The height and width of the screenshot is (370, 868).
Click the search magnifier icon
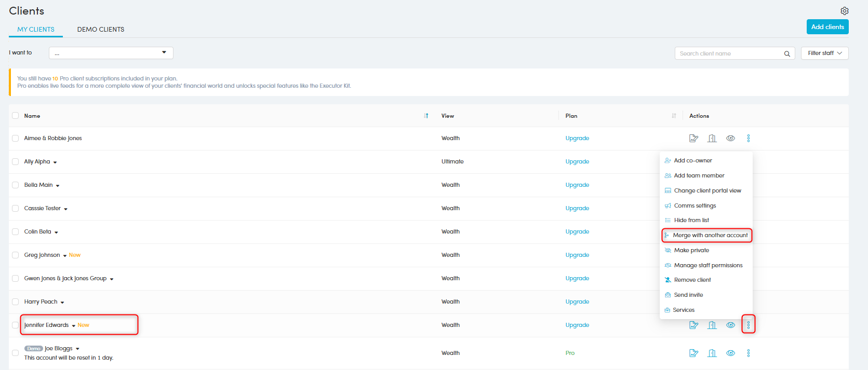coord(787,53)
